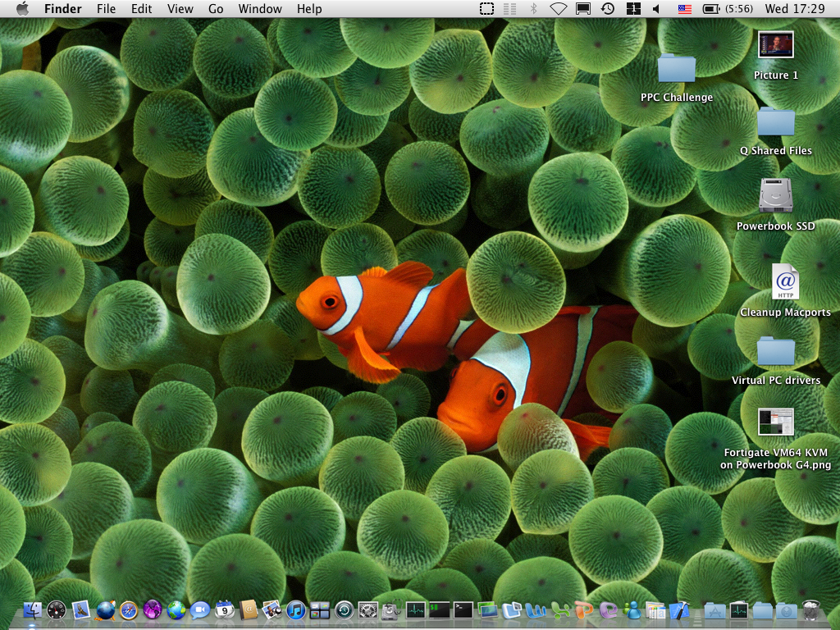Open iChat from the Dock
840x630 pixels.
pyautogui.click(x=200, y=610)
